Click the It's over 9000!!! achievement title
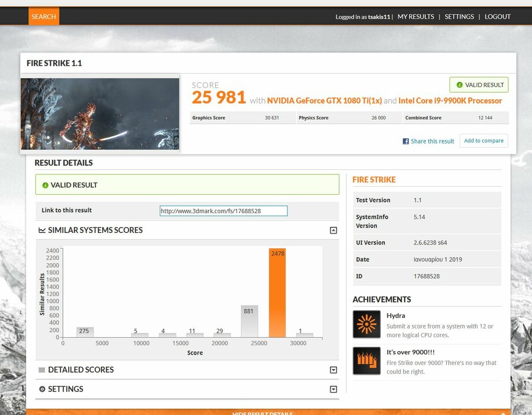The height and width of the screenshot is (415, 532). click(x=410, y=352)
